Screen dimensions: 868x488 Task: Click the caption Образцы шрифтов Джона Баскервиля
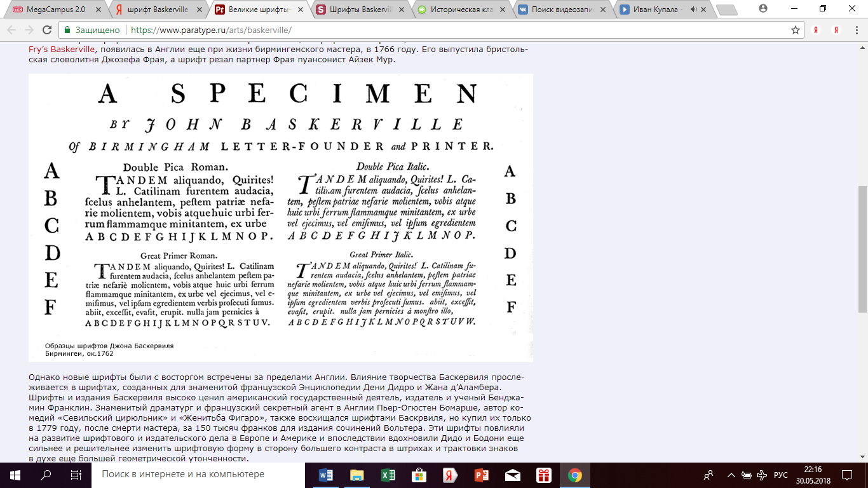click(109, 346)
